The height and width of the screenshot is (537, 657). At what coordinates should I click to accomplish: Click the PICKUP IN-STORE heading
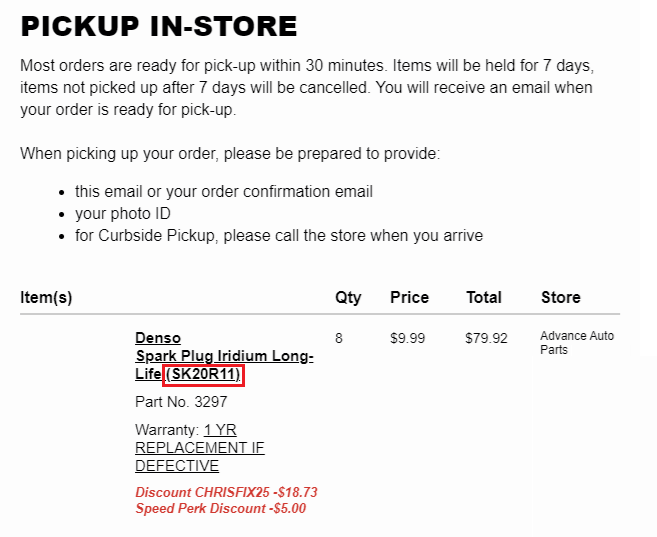click(x=159, y=26)
